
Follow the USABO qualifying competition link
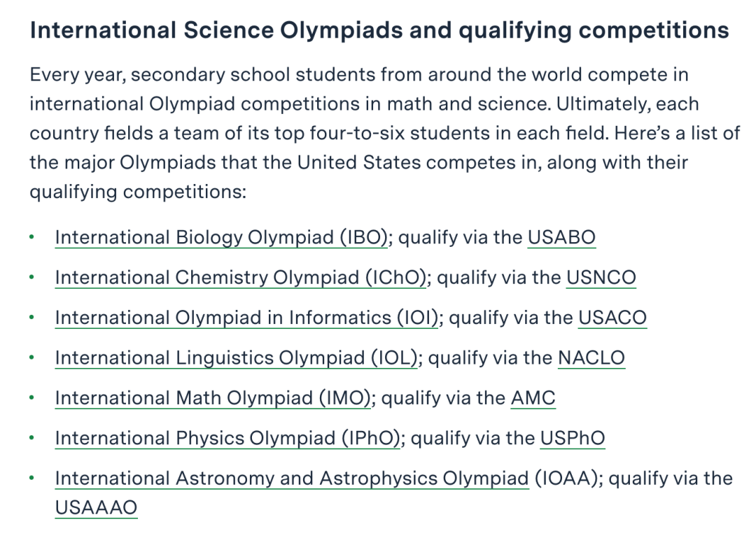coord(561,237)
